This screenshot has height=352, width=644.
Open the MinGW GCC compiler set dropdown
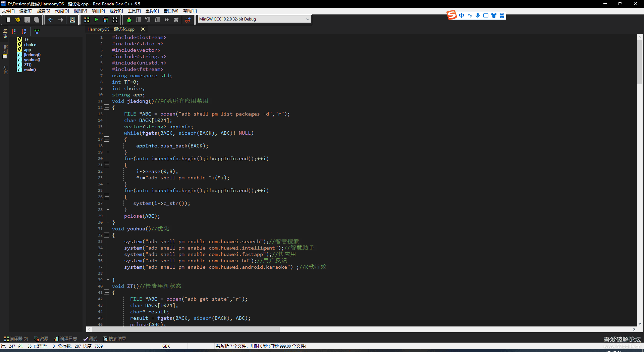point(308,19)
